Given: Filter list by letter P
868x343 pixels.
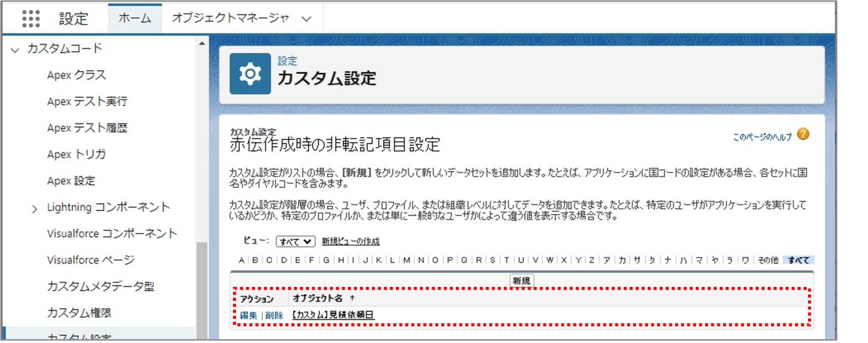Looking at the screenshot, I should (x=450, y=260).
